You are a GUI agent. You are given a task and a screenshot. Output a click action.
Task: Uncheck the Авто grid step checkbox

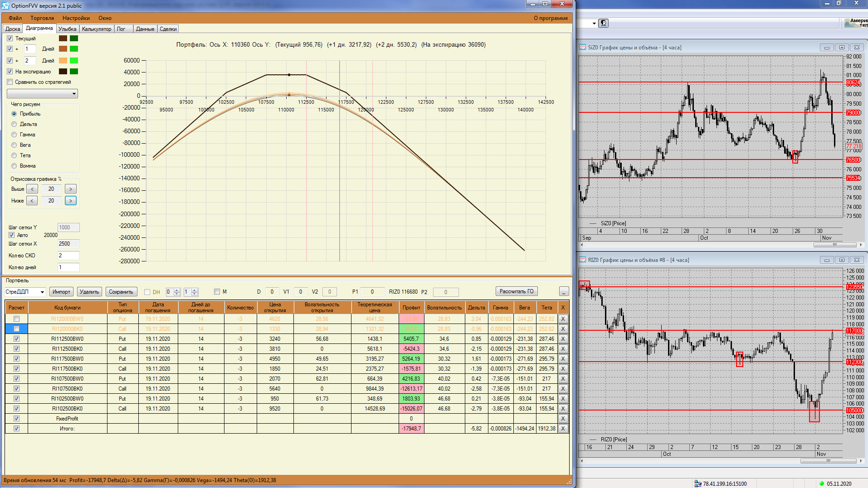point(12,235)
